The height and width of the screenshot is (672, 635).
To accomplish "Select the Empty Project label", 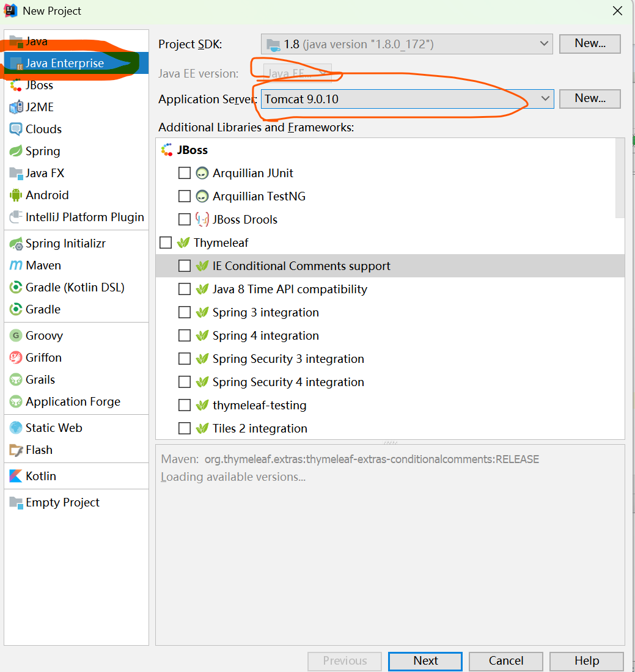I will click(x=62, y=502).
